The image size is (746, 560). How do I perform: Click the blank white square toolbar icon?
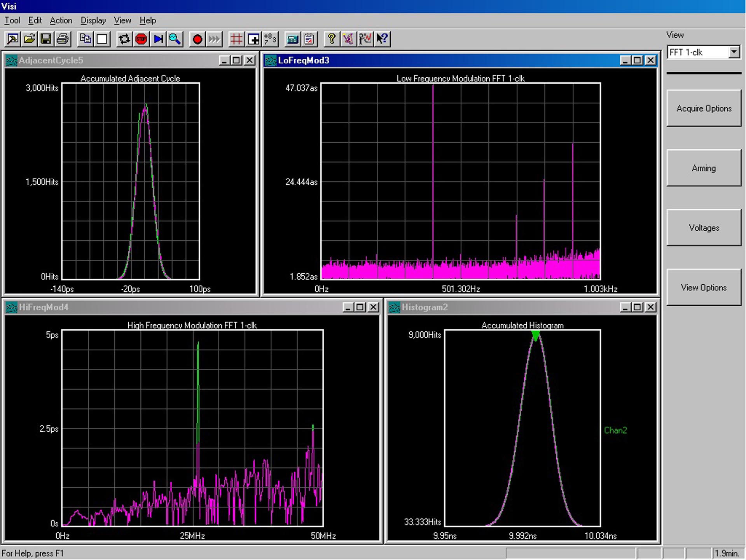coord(102,39)
